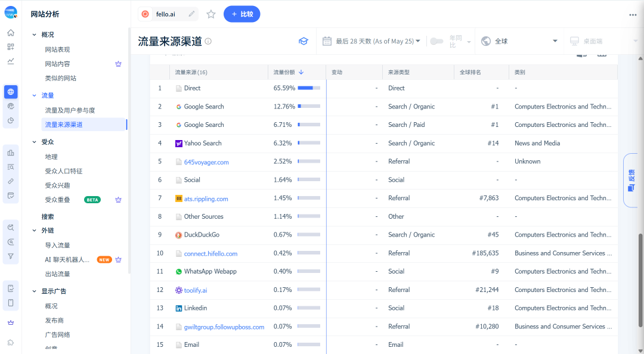
Task: Click the apps grid icon in left rail
Action: [11, 47]
